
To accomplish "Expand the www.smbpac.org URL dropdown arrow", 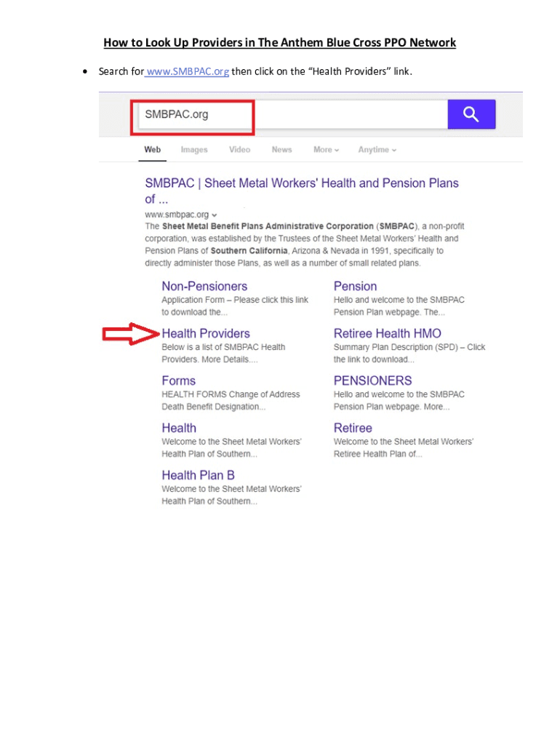I will pyautogui.click(x=215, y=215).
